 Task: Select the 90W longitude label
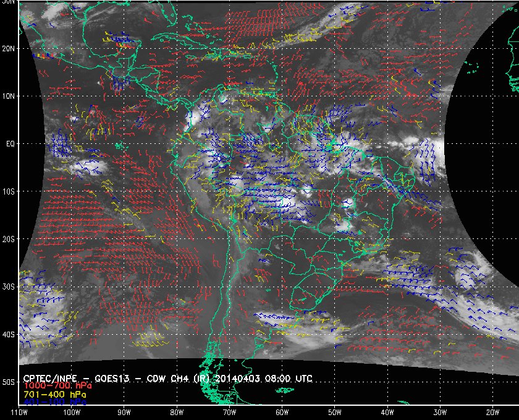point(124,413)
